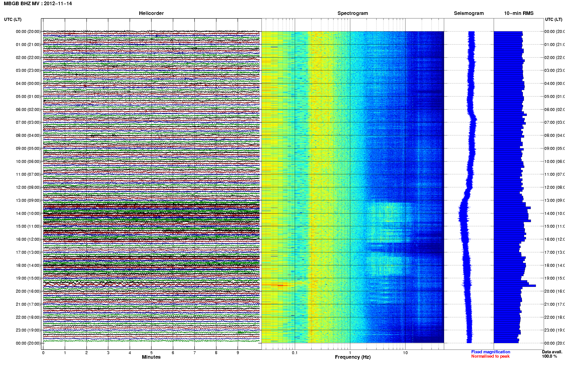Click the left 07:00 (03:00) time label
588x368 pixels.
pyautogui.click(x=28, y=122)
